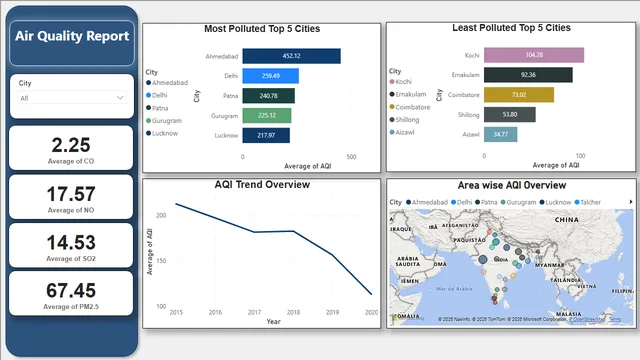Click the 2015 label on trend axis
The height and width of the screenshot is (360, 640).
(176, 312)
